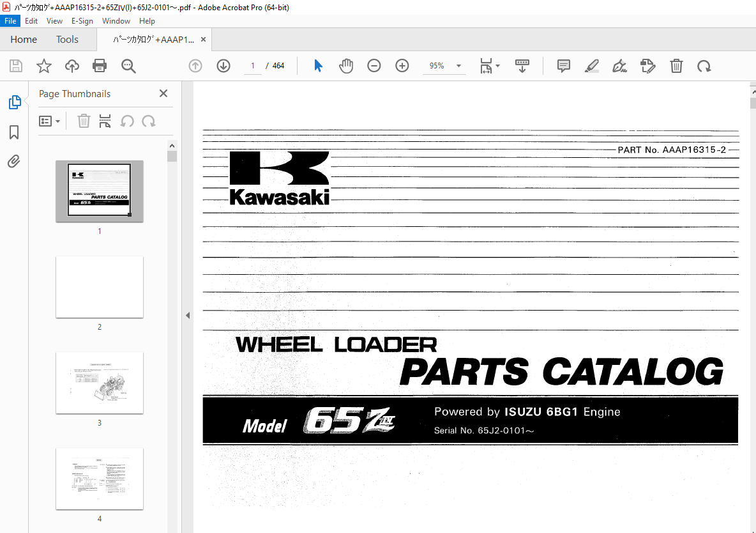This screenshot has height=533, width=756.
Task: Select page 1 thumbnail
Action: pos(100,191)
